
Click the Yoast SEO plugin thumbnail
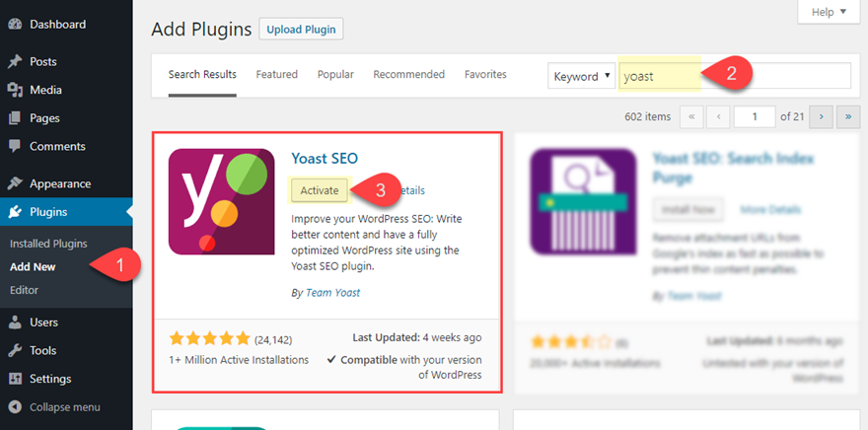pos(221,201)
